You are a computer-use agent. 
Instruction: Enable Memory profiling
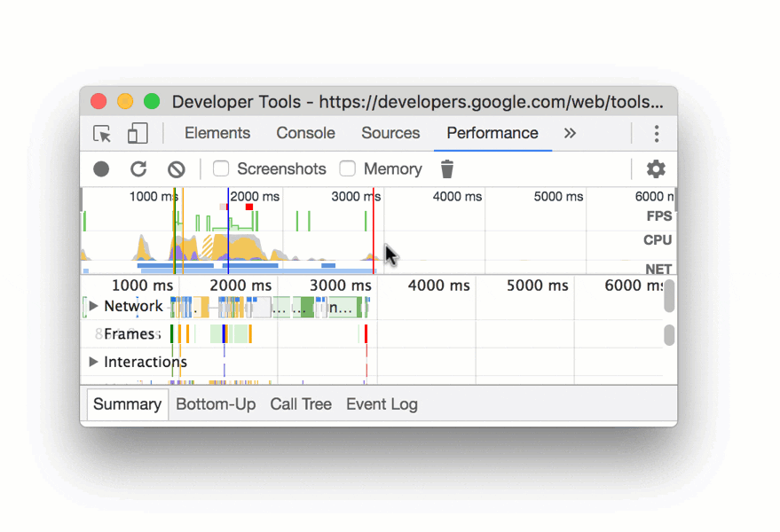pos(346,168)
